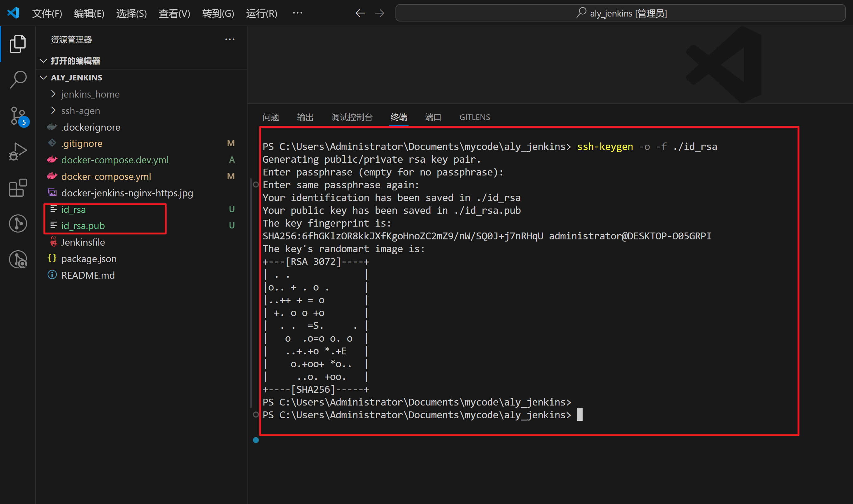Open the Explorer panel more actions ellipsis
The height and width of the screenshot is (504, 853).
[x=230, y=39]
